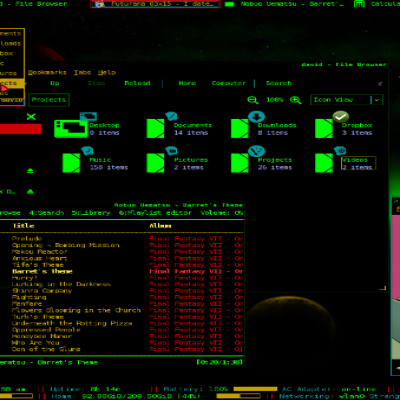
Task: Select the Hurry! track
Action: pyautogui.click(x=25, y=278)
